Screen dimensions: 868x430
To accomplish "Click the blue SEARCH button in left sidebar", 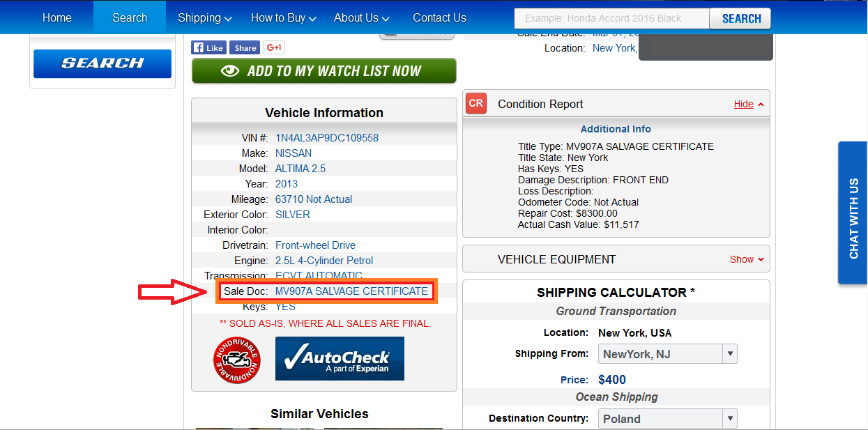I will [102, 63].
